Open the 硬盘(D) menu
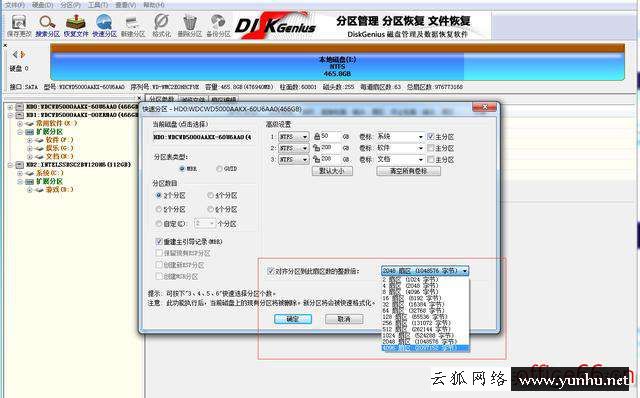Image resolution: width=640 pixels, height=398 pixels. (42, 5)
